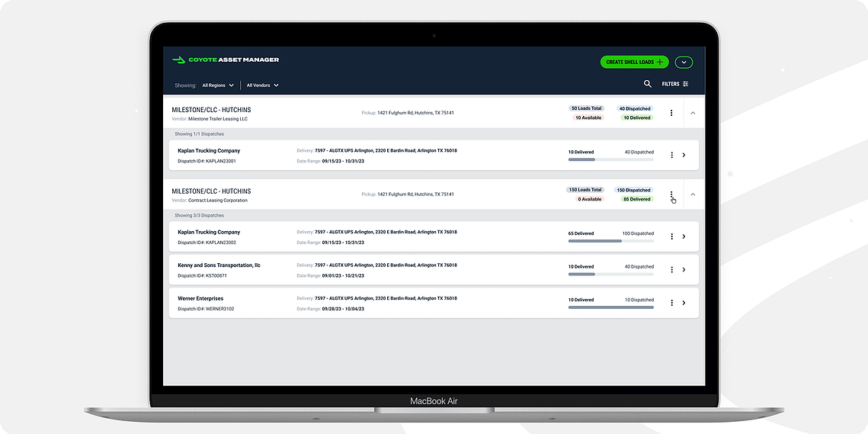Select Kaplan Trucking Company with ID KAPLAN23002
The height and width of the screenshot is (434, 868).
209,232
